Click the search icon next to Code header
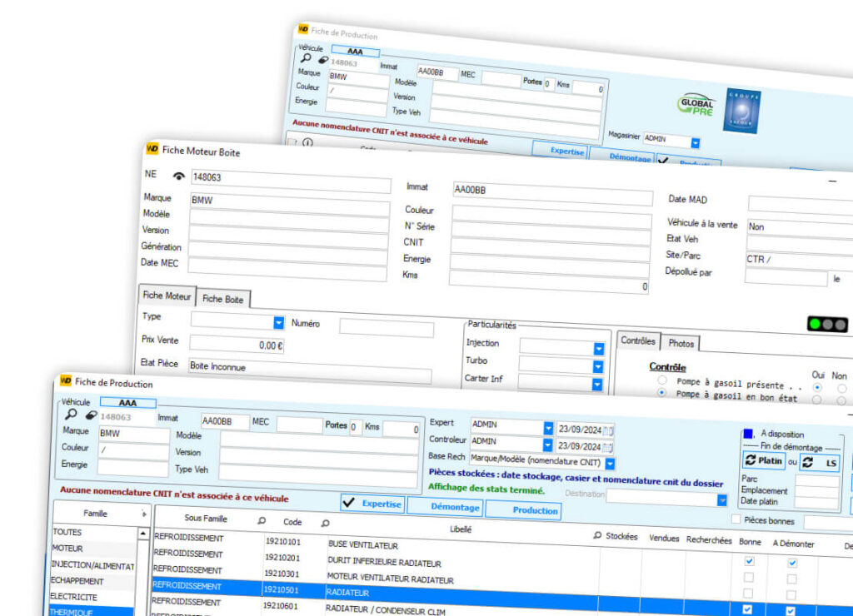 pos(326,523)
